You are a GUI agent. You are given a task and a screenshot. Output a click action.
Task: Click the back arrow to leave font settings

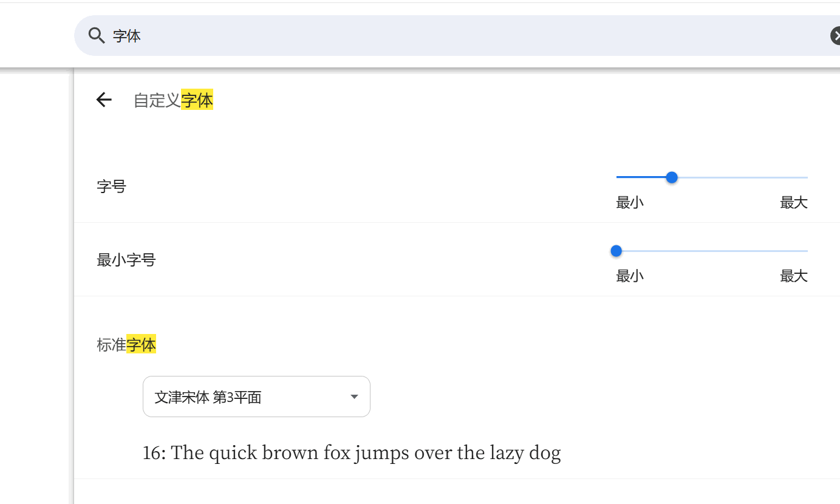coord(103,99)
